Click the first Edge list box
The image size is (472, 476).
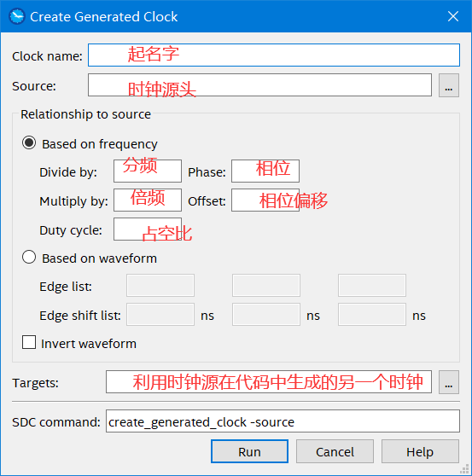[160, 286]
